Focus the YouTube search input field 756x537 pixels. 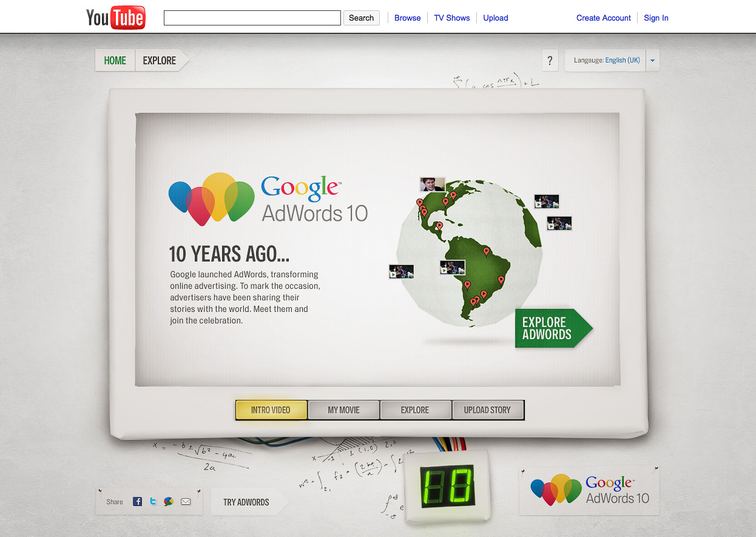(x=252, y=18)
